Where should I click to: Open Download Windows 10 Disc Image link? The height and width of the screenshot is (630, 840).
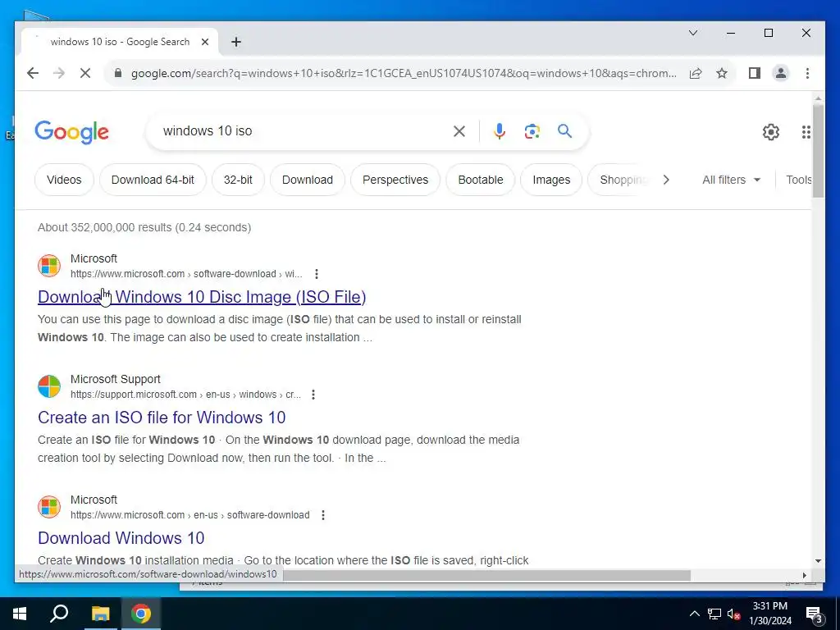click(202, 297)
